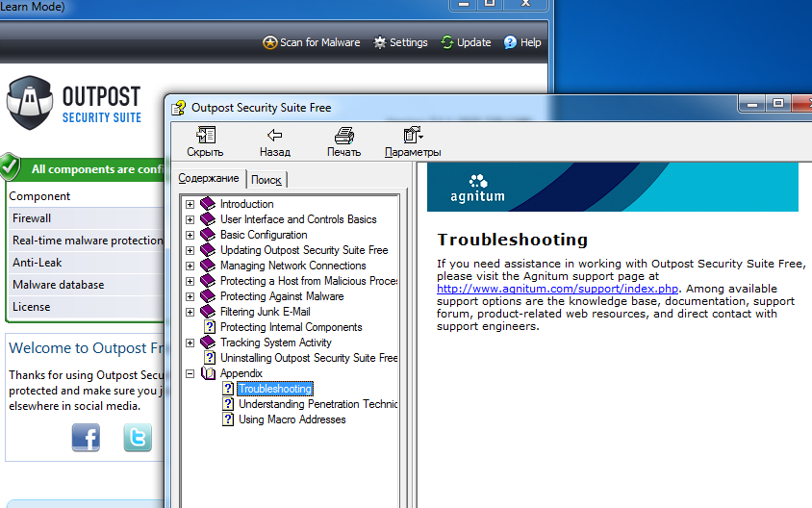Click the help window title bar icon
Viewport: 812px width, 508px height.
click(179, 108)
